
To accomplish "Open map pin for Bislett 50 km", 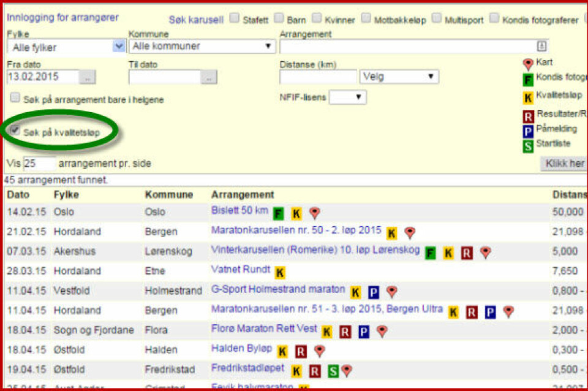I will pyautogui.click(x=314, y=213).
